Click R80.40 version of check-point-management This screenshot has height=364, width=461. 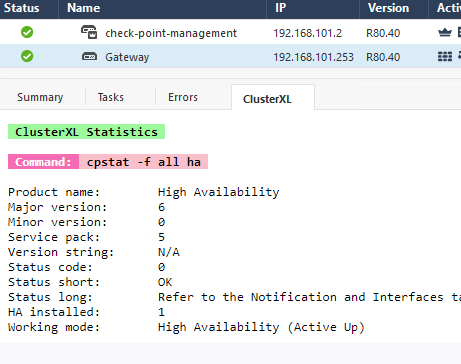coord(383,33)
